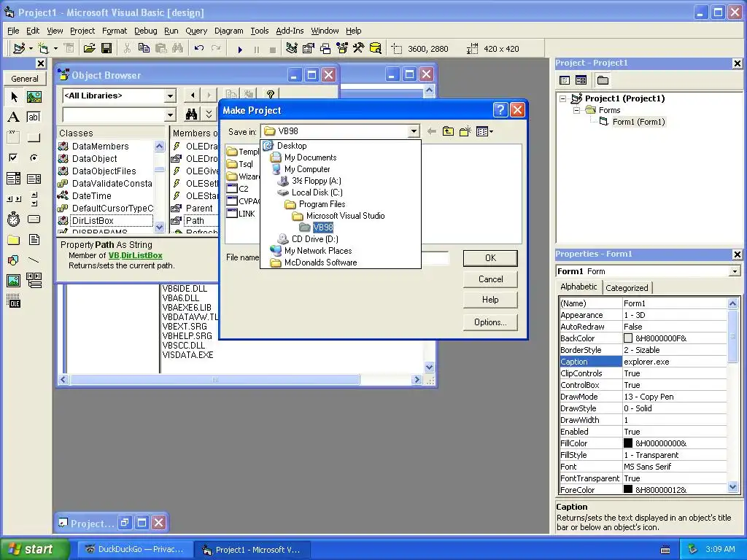
Task: Open the View Menu dropdown in Make Project
Action: click(x=484, y=131)
